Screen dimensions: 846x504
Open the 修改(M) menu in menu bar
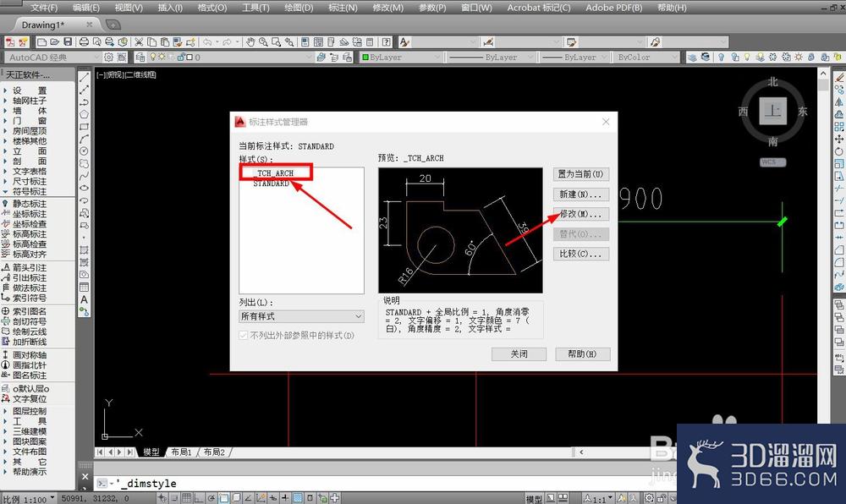[x=388, y=8]
